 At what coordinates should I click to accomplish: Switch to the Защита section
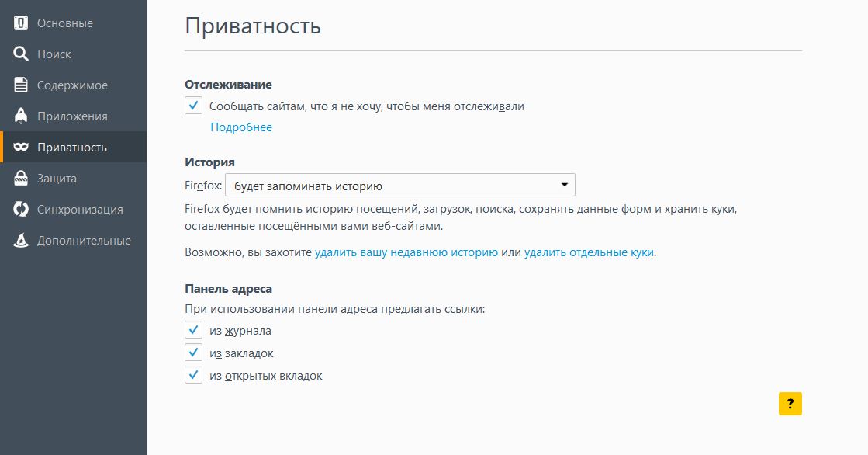(x=57, y=179)
